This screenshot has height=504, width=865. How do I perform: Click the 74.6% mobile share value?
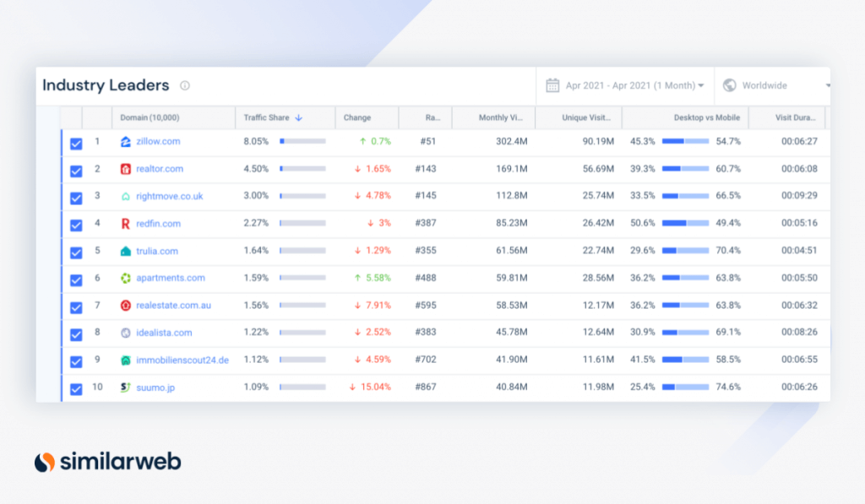[728, 387]
